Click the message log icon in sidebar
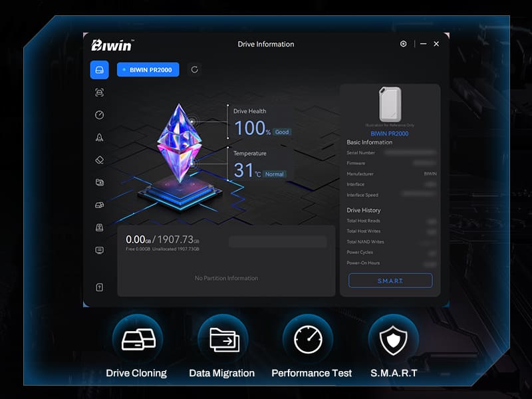532x399 pixels. 99,250
